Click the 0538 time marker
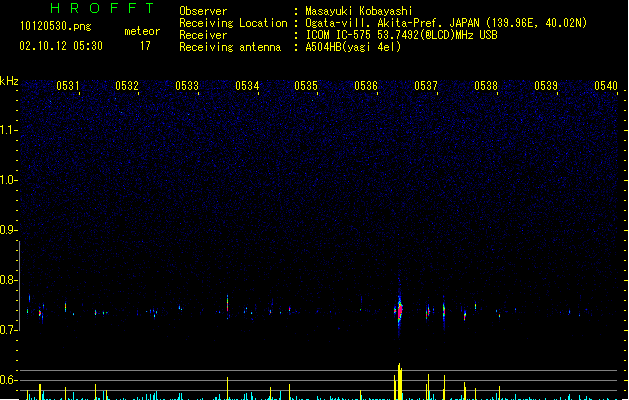629x400 pixels. pyautogui.click(x=486, y=86)
